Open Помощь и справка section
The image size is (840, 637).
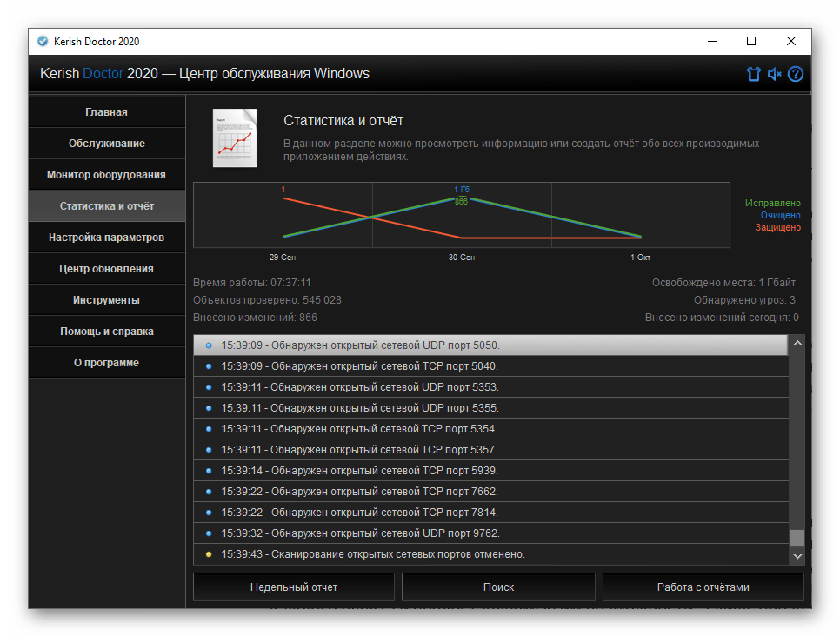tap(107, 332)
